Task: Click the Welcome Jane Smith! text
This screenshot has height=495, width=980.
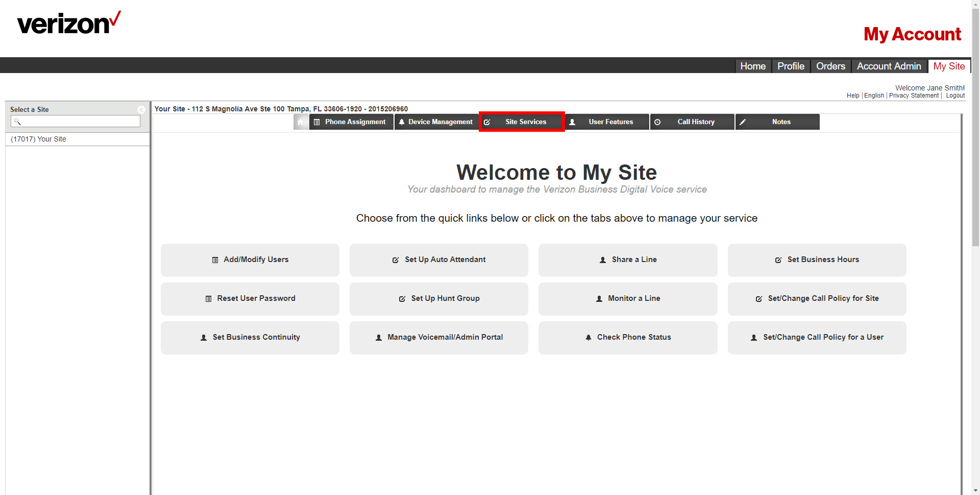Action: tap(930, 88)
